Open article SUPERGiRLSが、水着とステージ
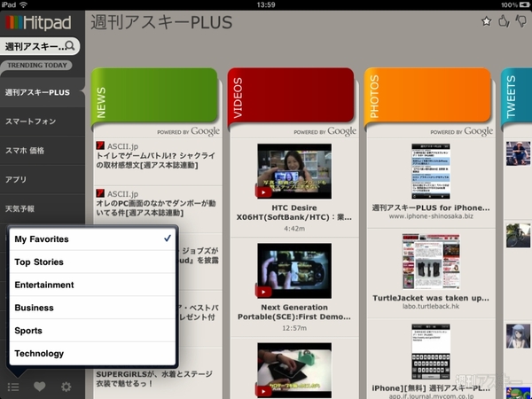The image size is (532, 399). 154,379
